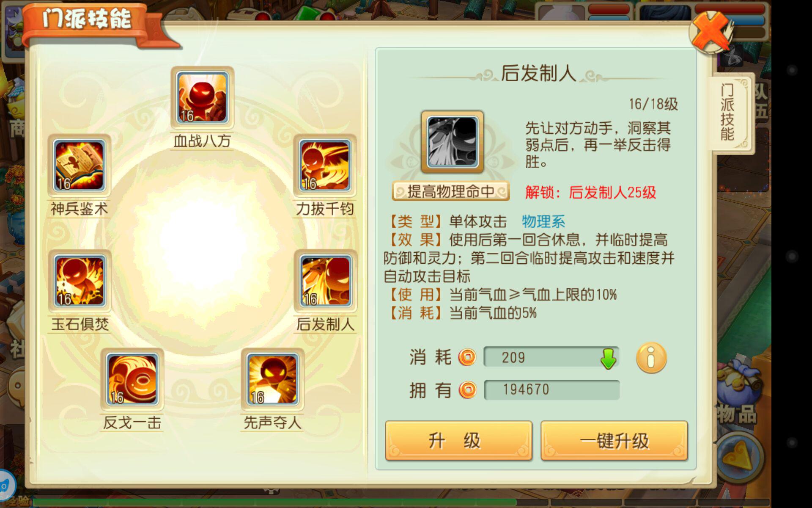Click the green down arrow in cost field
Screen dimensions: 812x508
tap(608, 359)
